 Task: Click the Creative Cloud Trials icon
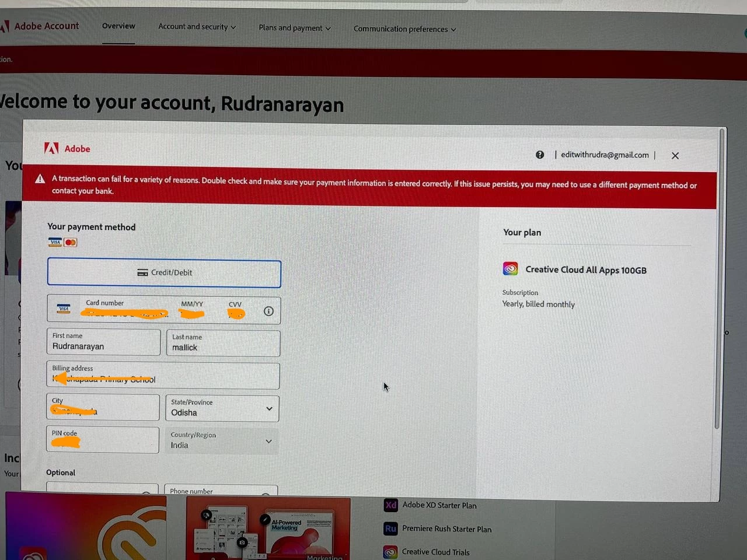coord(390,552)
